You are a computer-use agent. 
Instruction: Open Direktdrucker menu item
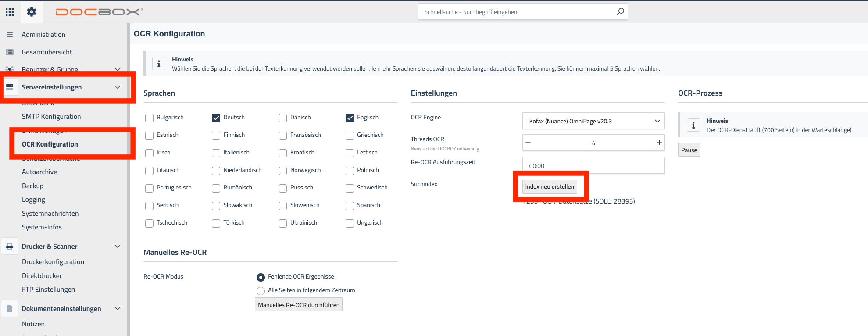click(42, 276)
